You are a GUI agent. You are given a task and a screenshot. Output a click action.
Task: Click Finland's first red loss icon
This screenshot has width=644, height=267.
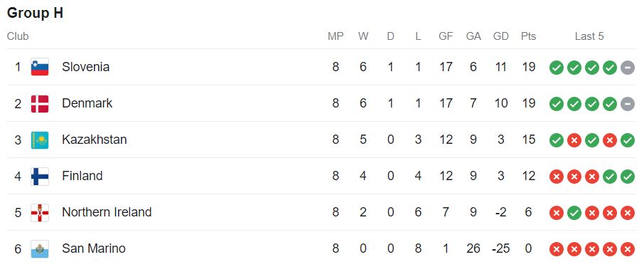pyautogui.click(x=556, y=177)
